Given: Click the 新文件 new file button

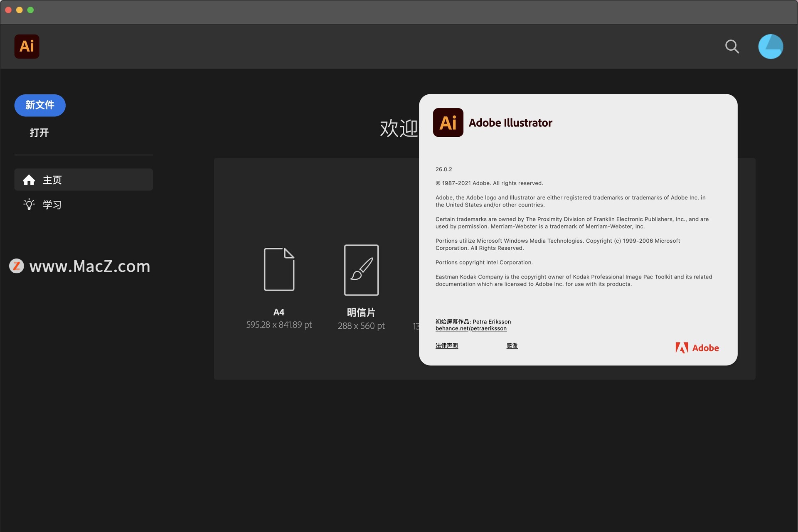Looking at the screenshot, I should pyautogui.click(x=40, y=105).
